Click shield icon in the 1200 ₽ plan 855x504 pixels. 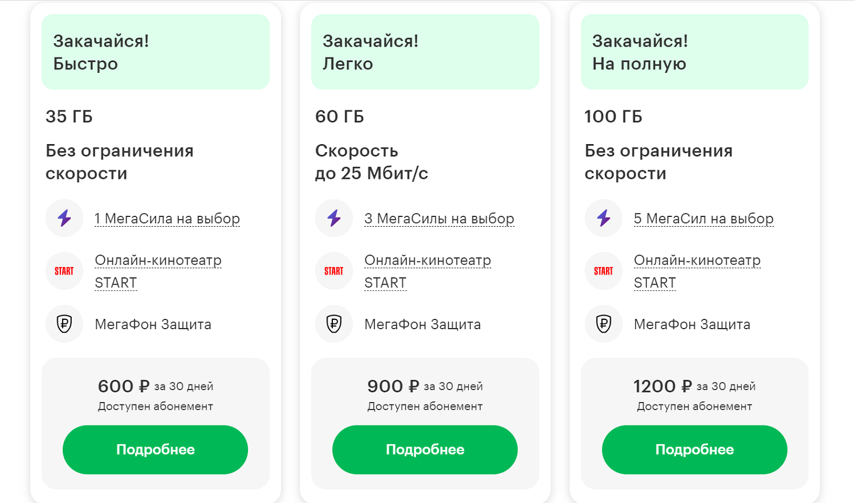tap(604, 324)
